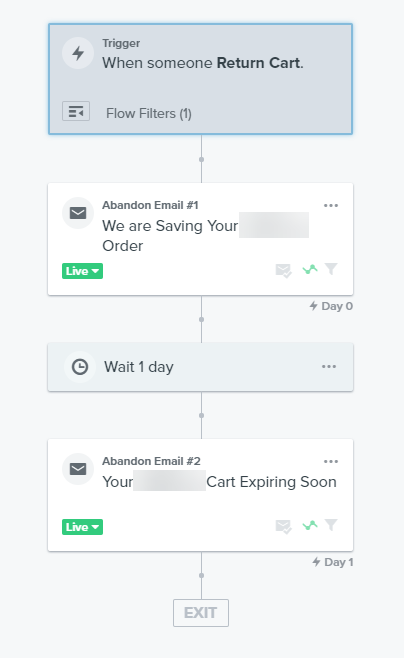Screen dimensions: 404x658
Task: Click the EXIT node
Action: pyautogui.click(x=201, y=613)
